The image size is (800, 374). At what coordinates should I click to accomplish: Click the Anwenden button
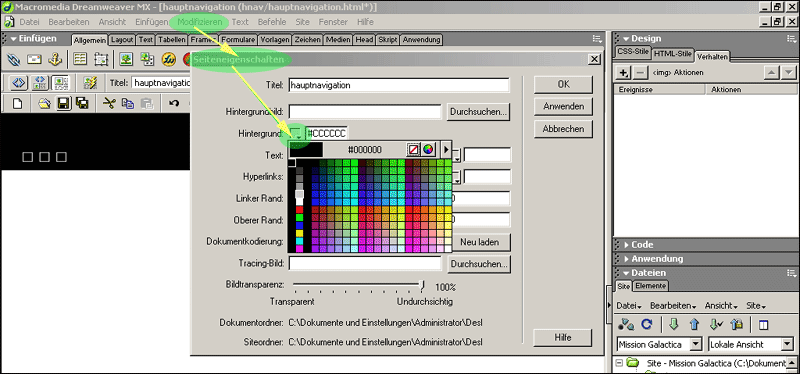point(563,107)
